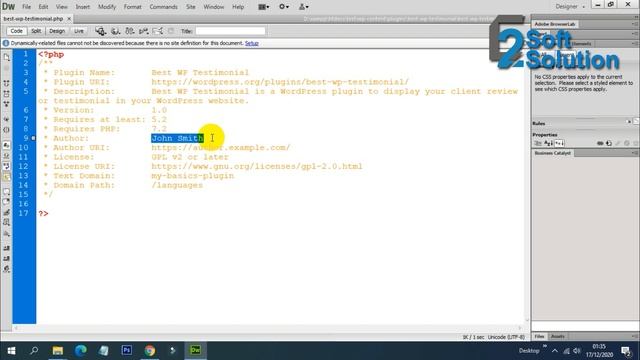Open the Commands menu

coord(163,7)
